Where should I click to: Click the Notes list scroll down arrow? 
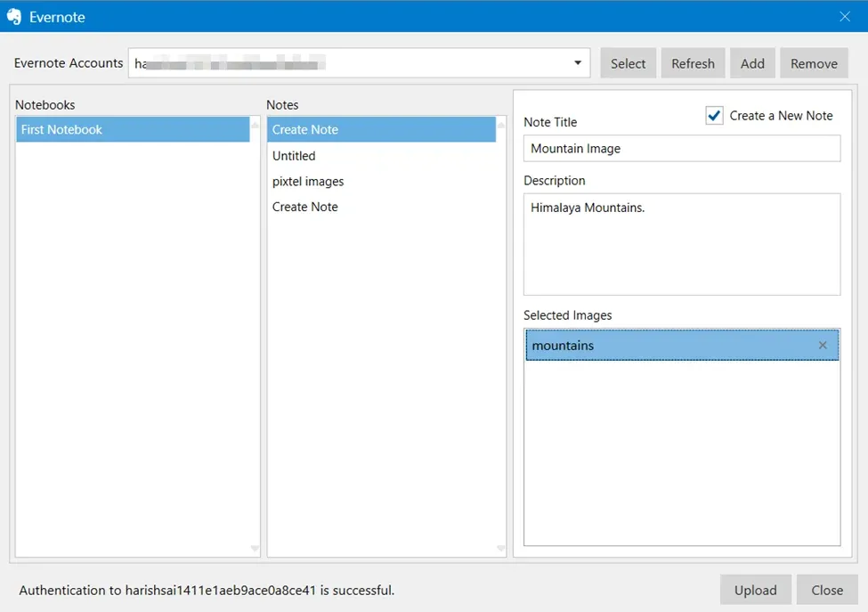pos(500,549)
